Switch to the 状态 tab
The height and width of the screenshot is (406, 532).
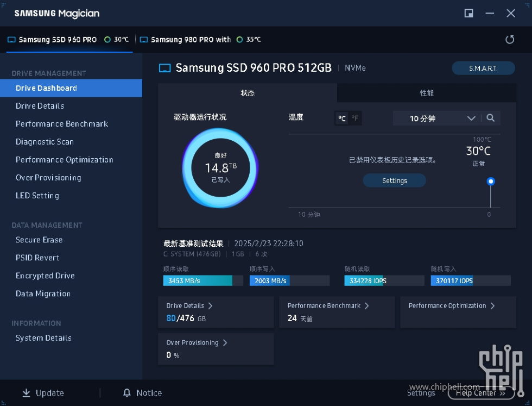248,93
